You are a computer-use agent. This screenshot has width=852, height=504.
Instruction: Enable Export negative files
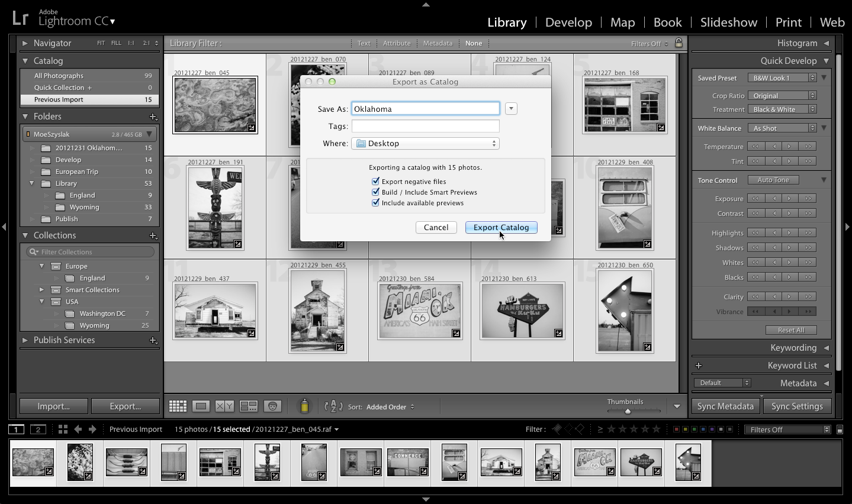point(376,181)
